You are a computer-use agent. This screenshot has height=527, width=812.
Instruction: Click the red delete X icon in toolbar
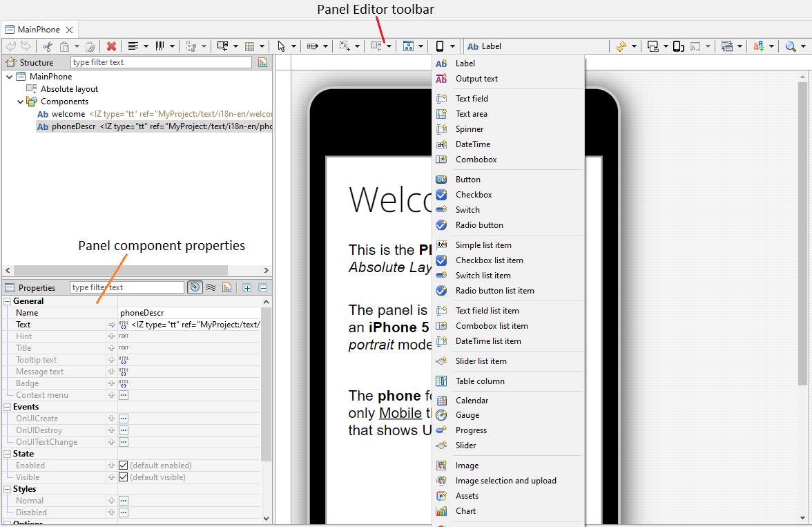pyautogui.click(x=111, y=46)
